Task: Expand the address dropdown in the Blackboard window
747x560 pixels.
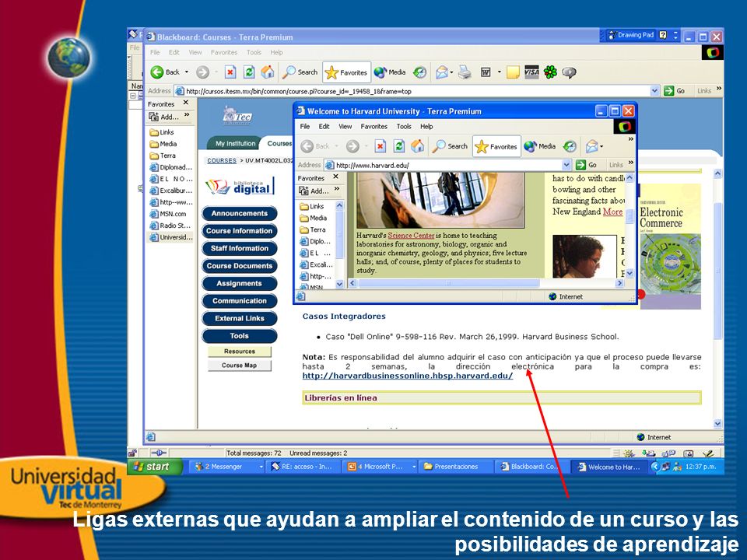Action: (654, 91)
